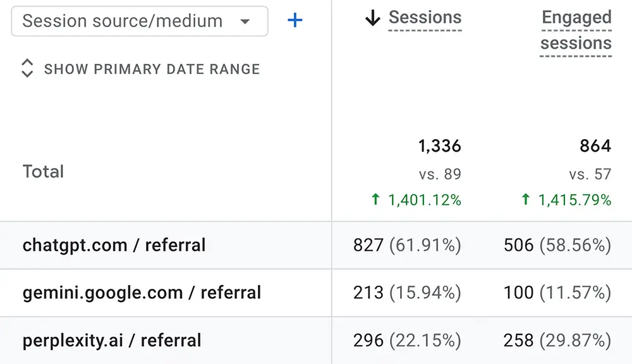
Task: Click the Total row label
Action: tap(43, 172)
